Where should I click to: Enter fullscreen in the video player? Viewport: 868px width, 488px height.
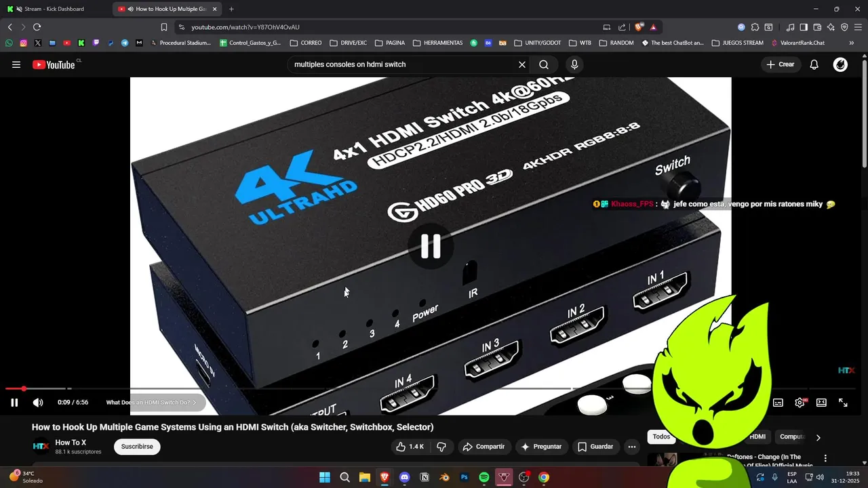[x=843, y=403]
